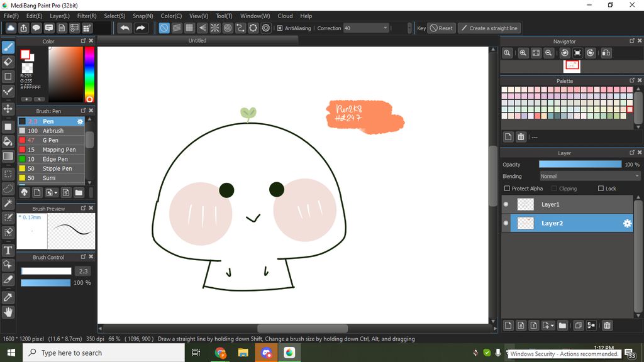This screenshot has height=362, width=644.
Task: Add a new layer folder
Action: point(562,326)
